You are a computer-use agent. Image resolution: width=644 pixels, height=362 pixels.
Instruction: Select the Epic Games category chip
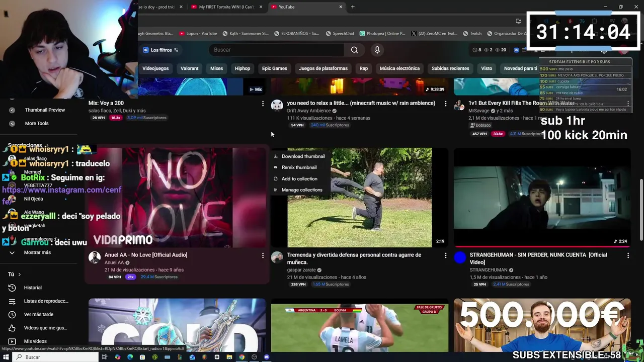click(x=275, y=68)
